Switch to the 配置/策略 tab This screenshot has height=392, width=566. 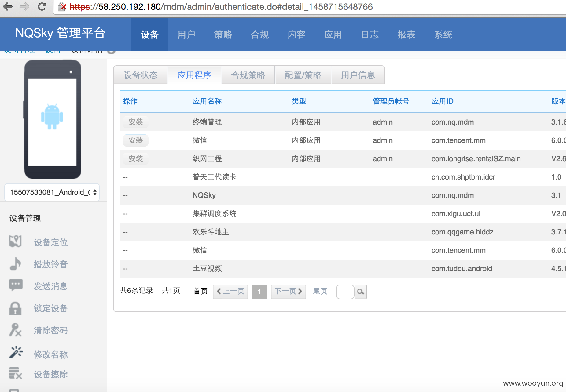point(303,75)
